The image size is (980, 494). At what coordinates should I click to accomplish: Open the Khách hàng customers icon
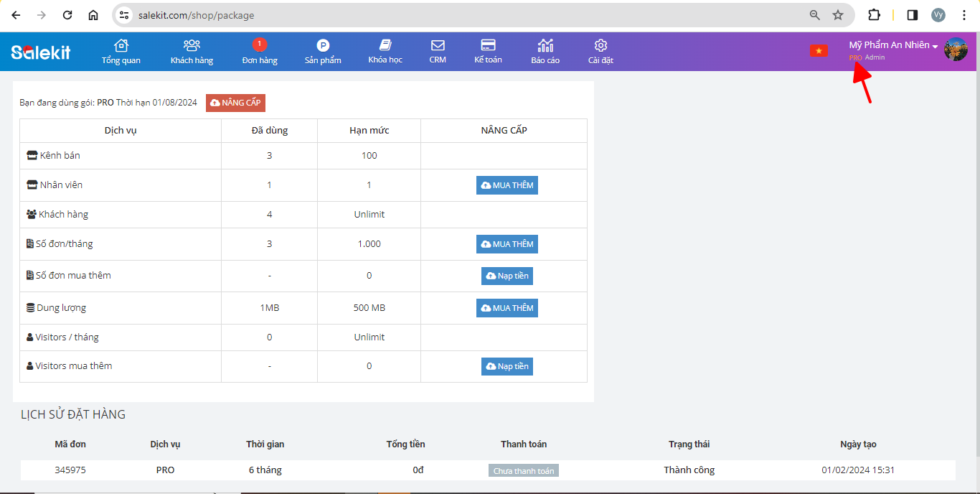click(192, 46)
